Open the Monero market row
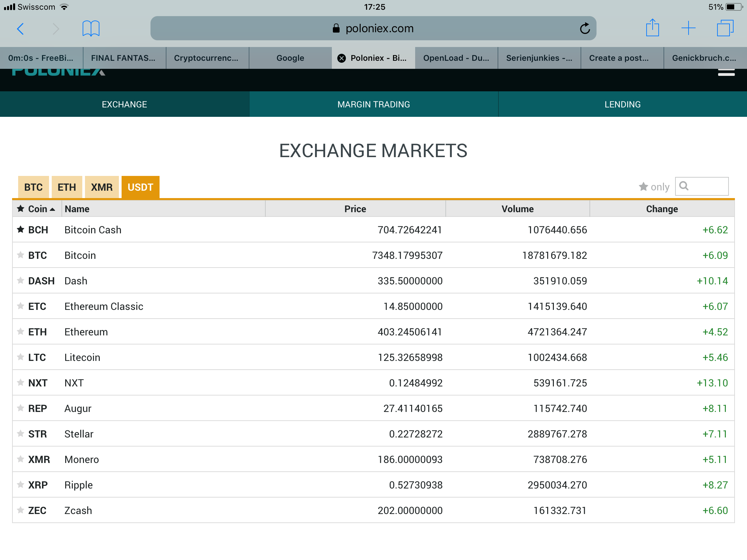The width and height of the screenshot is (747, 560). tap(373, 459)
